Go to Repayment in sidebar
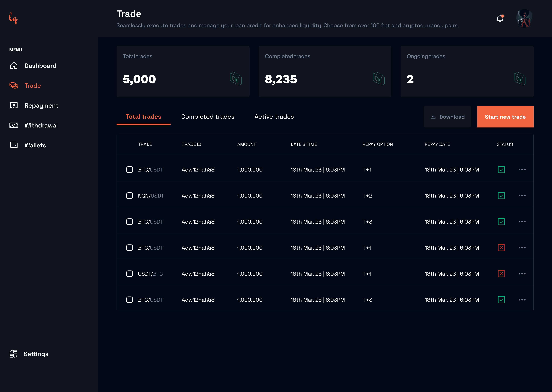This screenshot has width=552, height=392. [41, 106]
